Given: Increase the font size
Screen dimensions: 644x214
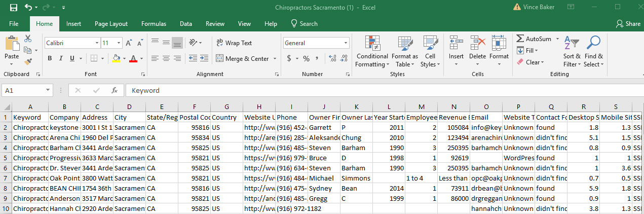Looking at the screenshot, I should pyautogui.click(x=129, y=43).
